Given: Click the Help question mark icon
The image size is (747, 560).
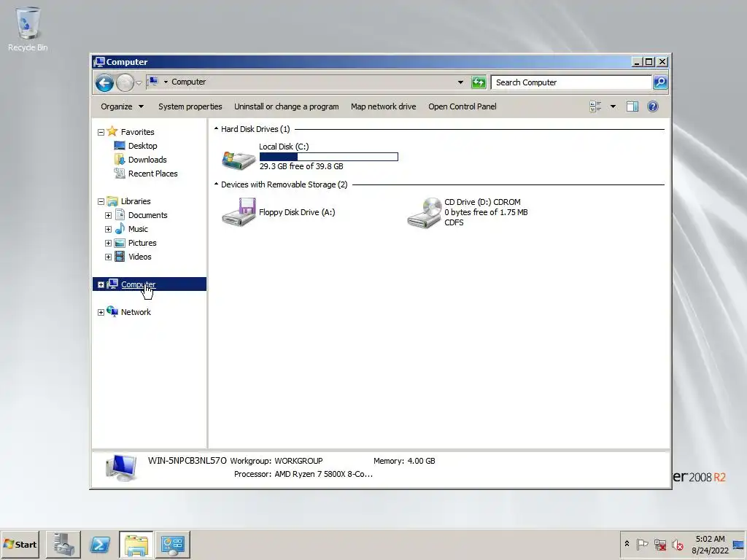Looking at the screenshot, I should point(653,106).
